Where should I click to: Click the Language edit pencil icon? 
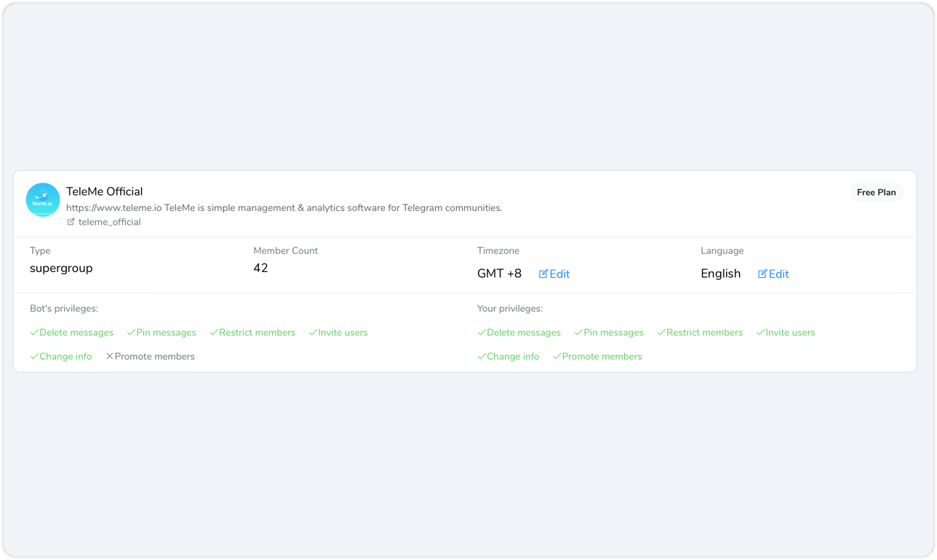762,274
